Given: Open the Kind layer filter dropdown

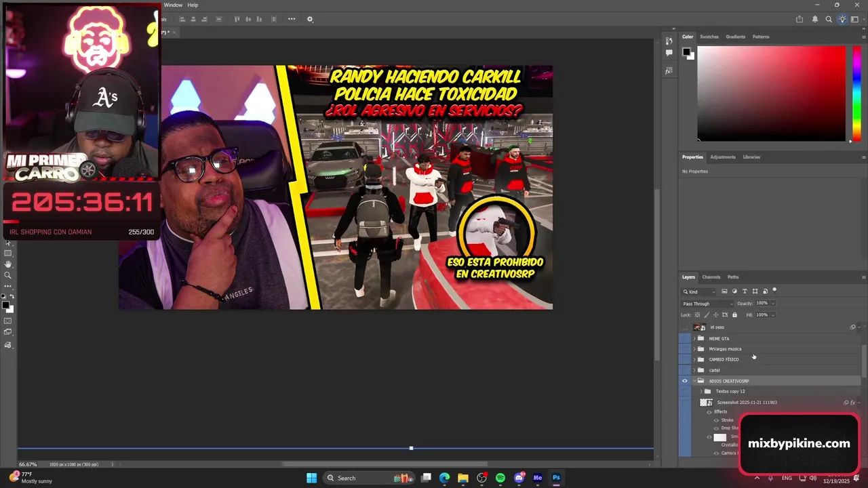Looking at the screenshot, I should coord(699,291).
